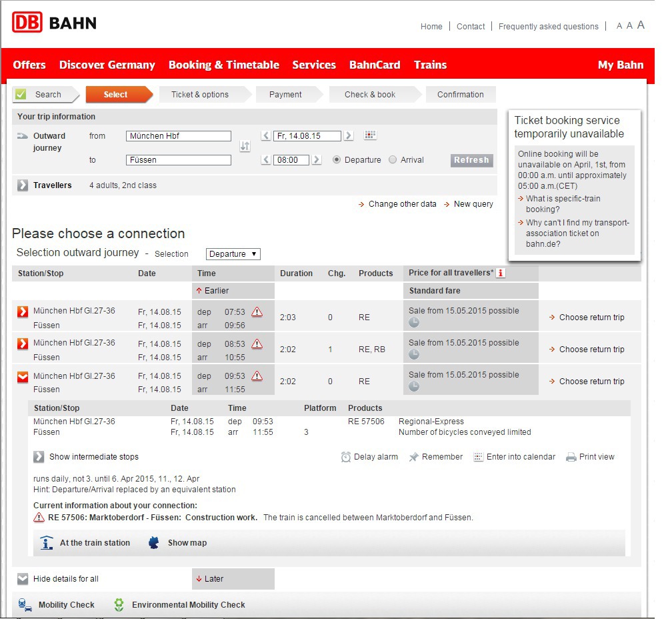672x619 pixels.
Task: Click warning icon for 08:53 departure
Action: pyautogui.click(x=257, y=344)
